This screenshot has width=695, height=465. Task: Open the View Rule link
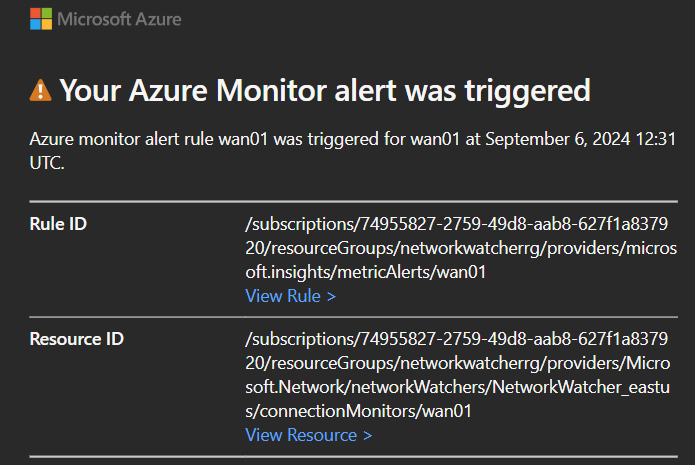click(x=291, y=296)
